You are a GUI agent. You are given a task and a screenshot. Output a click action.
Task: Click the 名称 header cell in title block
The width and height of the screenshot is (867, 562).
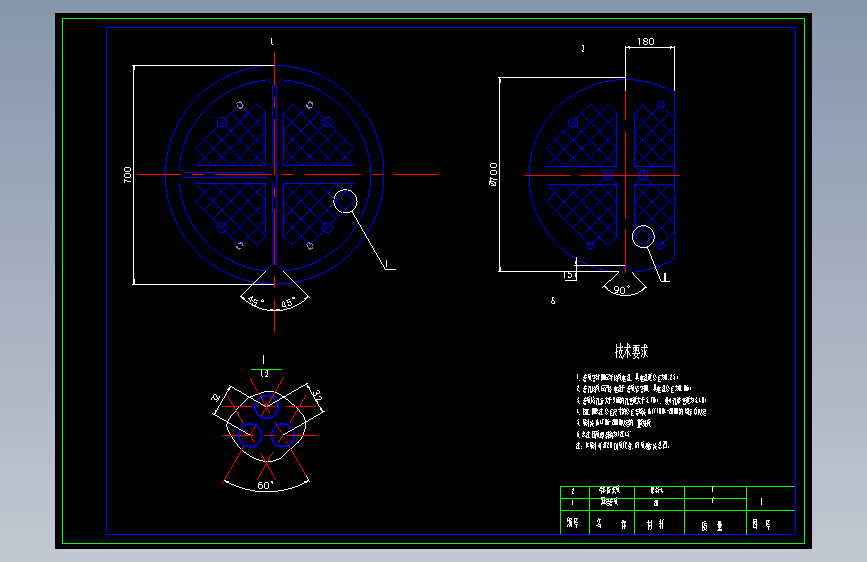tap(612, 523)
